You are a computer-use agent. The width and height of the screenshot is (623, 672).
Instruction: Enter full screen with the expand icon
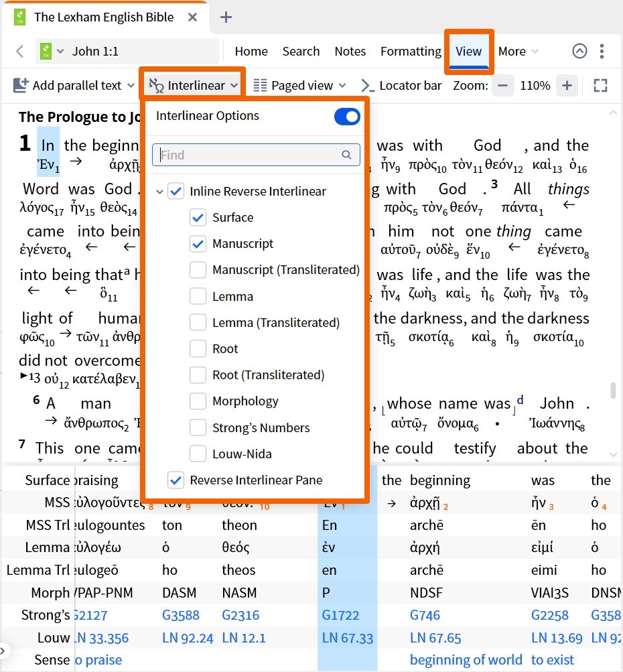(x=600, y=85)
